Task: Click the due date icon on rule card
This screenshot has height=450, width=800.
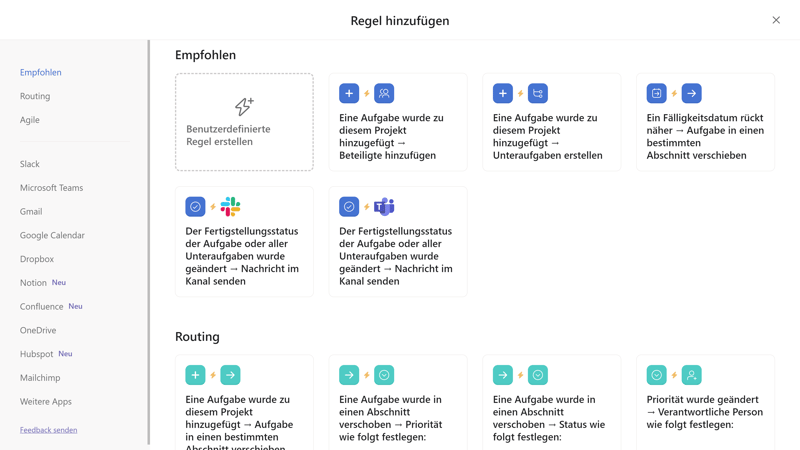Action: pyautogui.click(x=657, y=93)
